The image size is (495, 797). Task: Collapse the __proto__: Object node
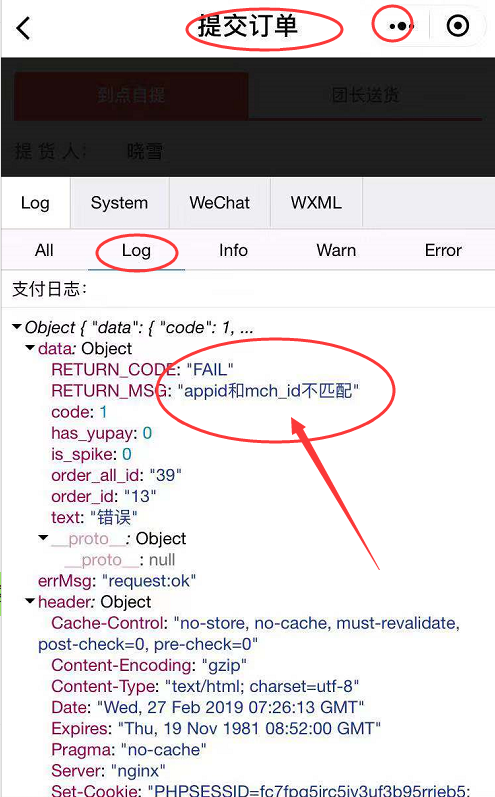[43, 537]
